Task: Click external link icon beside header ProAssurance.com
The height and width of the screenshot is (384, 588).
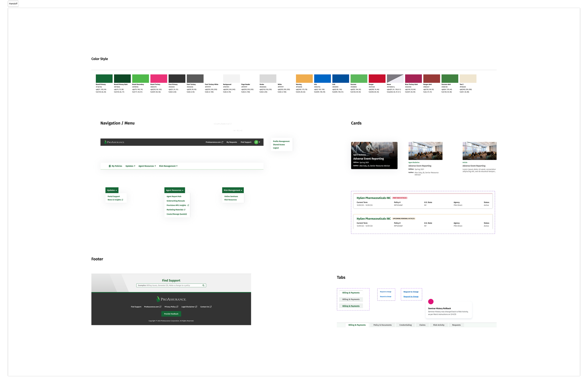Action: point(222,142)
